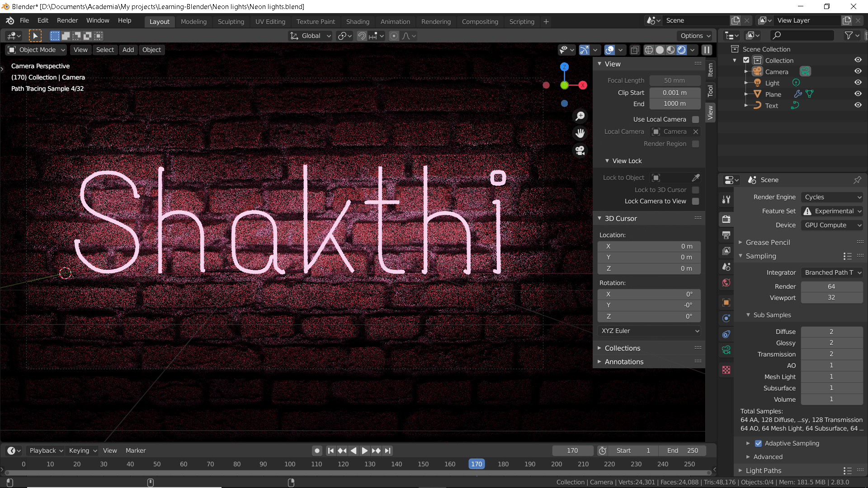Click the Viewport samples value slider
The image size is (868, 488).
831,298
